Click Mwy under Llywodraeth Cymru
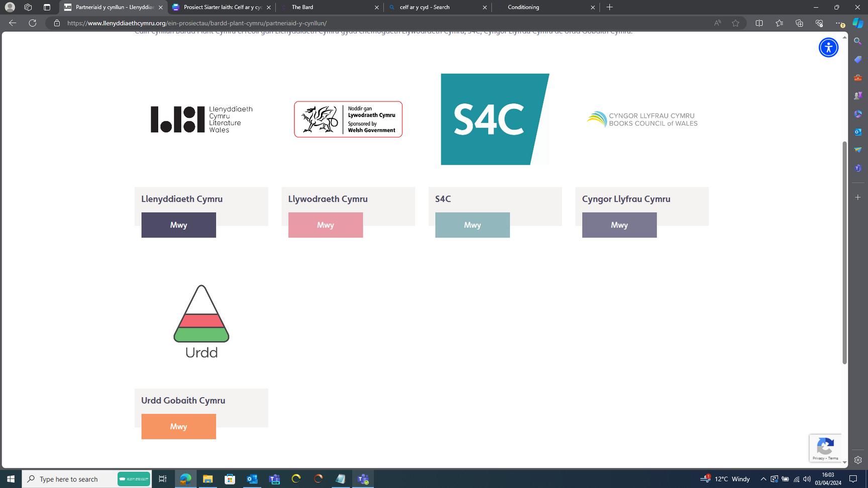The image size is (868, 488). click(325, 225)
